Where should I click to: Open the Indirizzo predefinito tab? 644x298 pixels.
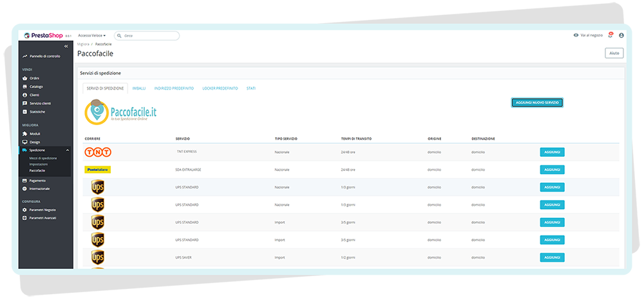coord(174,88)
